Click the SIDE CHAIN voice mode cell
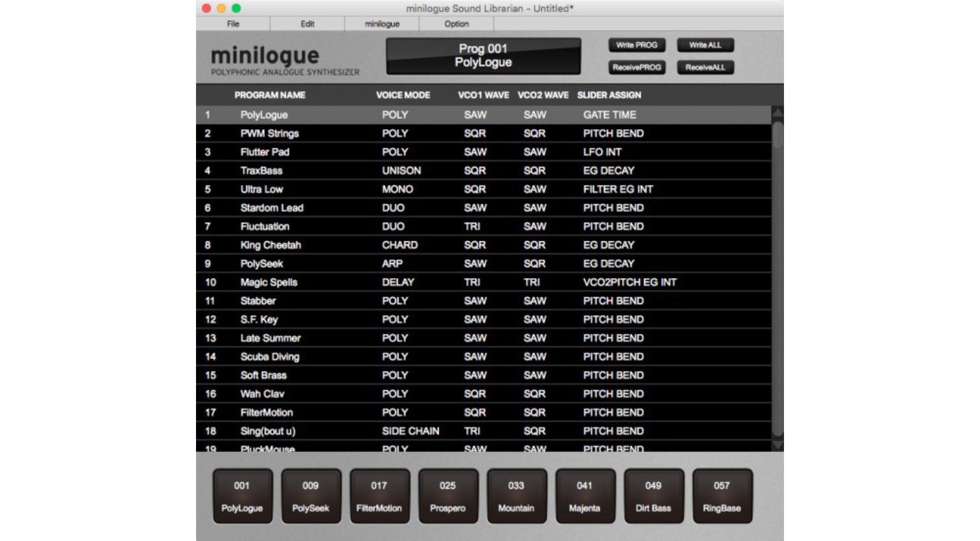 pos(410,431)
